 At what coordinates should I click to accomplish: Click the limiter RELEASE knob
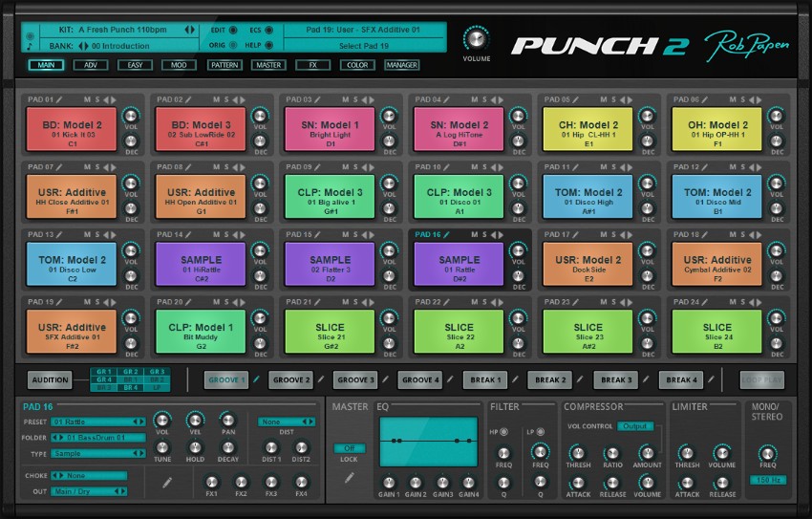coord(722,483)
